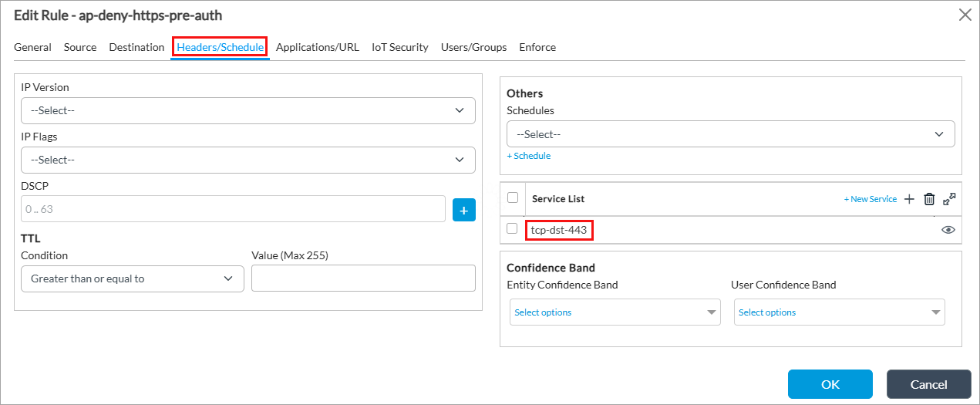Open Entity Confidence Band options
This screenshot has height=405, width=980.
click(615, 312)
